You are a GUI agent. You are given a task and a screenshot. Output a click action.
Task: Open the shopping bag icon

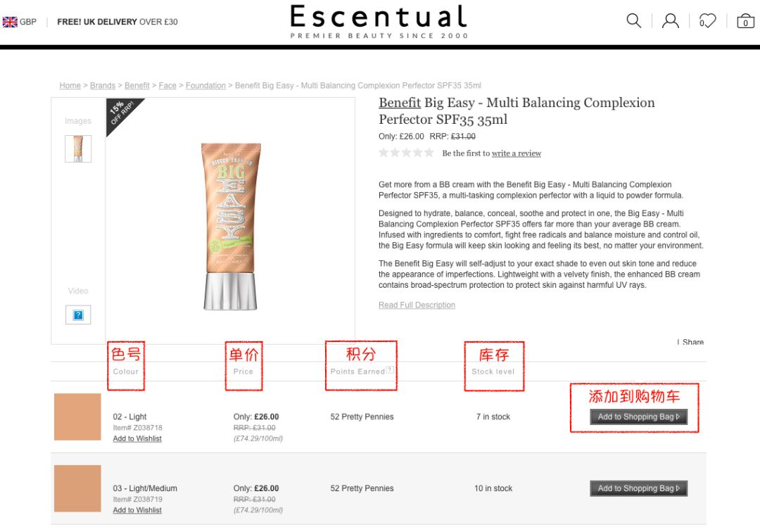tap(745, 21)
